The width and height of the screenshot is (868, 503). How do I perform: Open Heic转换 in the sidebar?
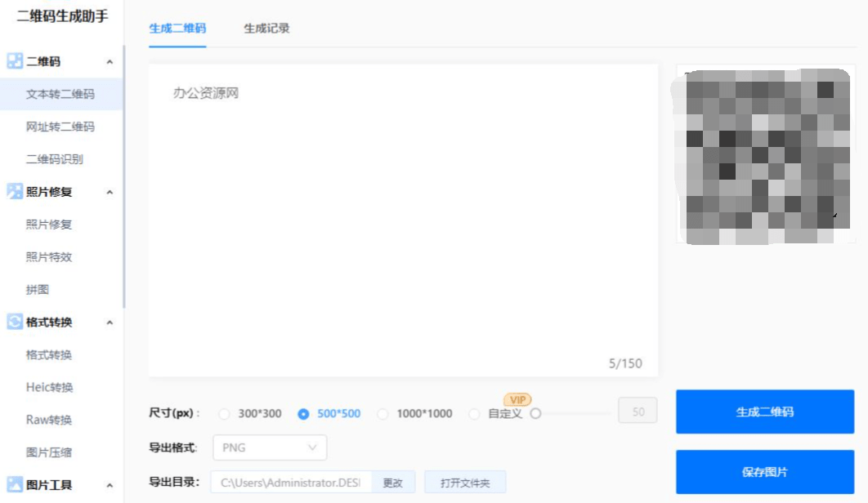tap(61, 387)
